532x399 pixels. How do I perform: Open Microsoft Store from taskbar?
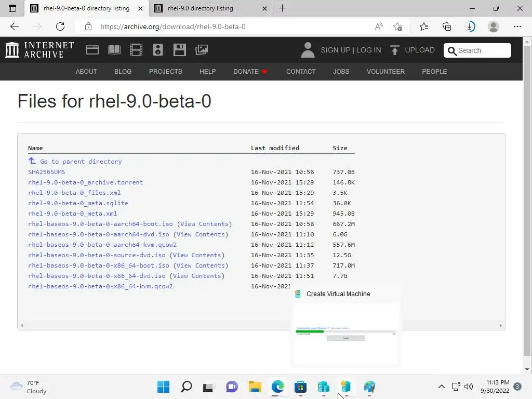[300, 387]
